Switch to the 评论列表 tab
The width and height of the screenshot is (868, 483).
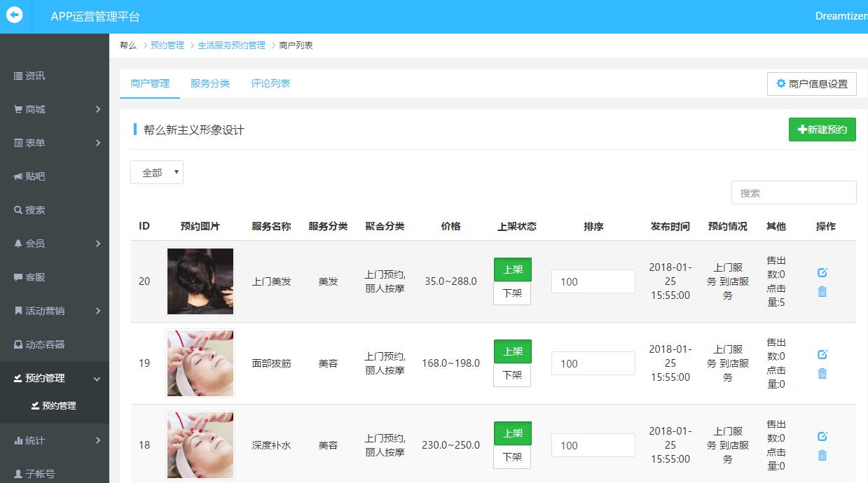(x=270, y=83)
